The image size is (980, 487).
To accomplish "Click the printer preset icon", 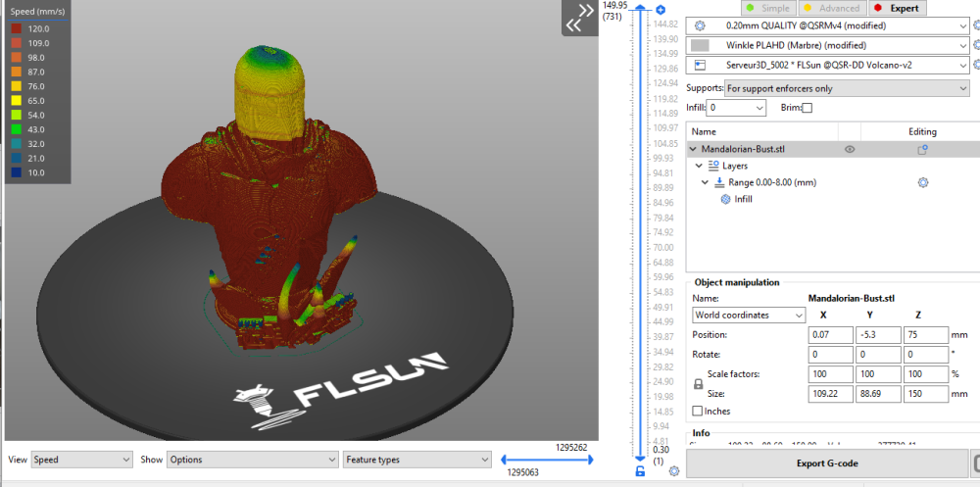I will (700, 65).
